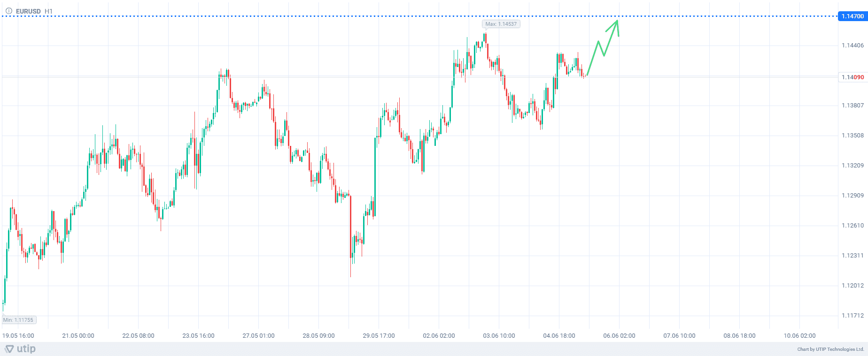Click the current price tag 1.14090

click(x=852, y=77)
